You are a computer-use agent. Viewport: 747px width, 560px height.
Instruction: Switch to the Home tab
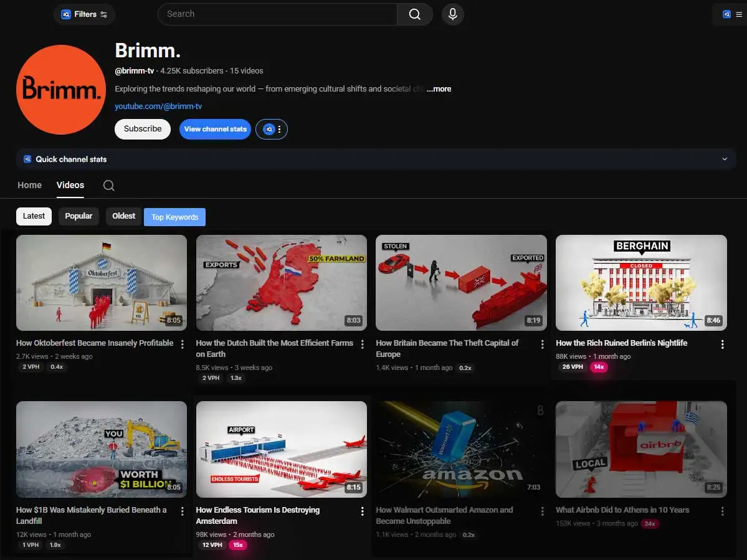pos(29,185)
